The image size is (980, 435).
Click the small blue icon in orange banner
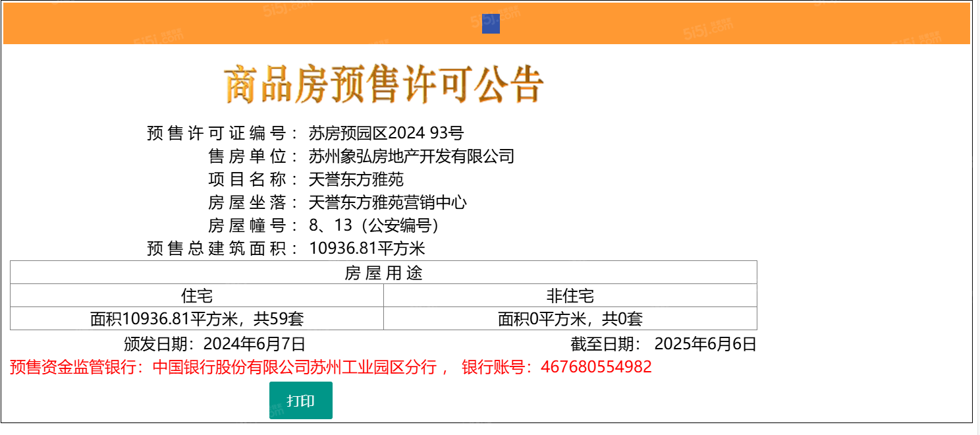click(491, 24)
